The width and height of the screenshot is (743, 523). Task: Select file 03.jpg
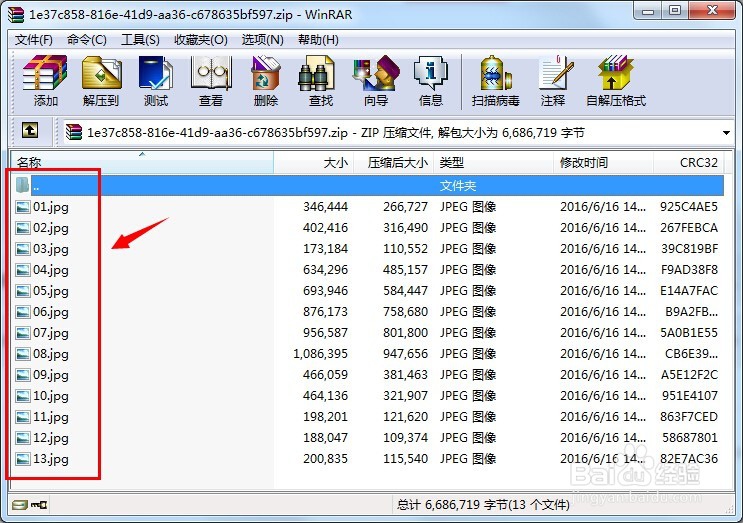pyautogui.click(x=51, y=249)
